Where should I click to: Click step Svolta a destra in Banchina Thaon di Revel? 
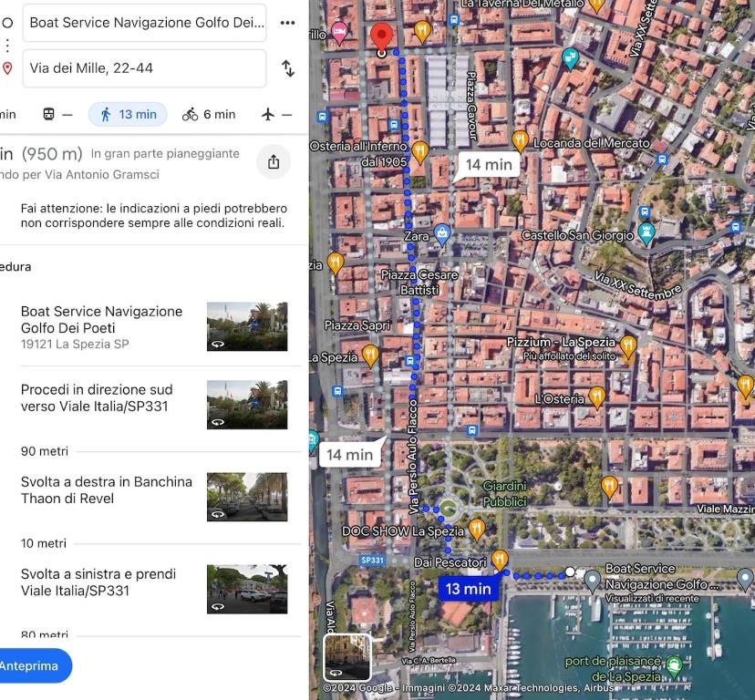pyautogui.click(x=107, y=490)
